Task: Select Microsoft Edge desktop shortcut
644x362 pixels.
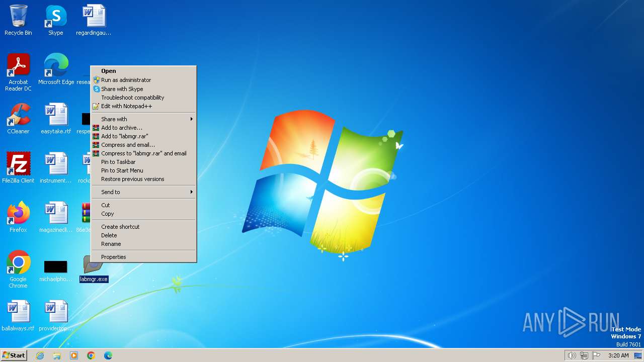Action: pyautogui.click(x=56, y=69)
